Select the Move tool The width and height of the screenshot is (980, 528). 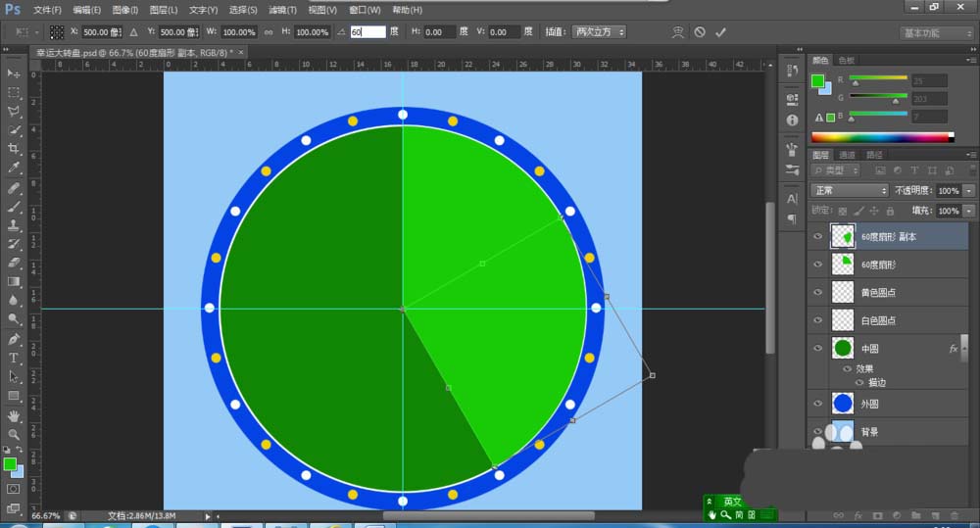click(13, 73)
